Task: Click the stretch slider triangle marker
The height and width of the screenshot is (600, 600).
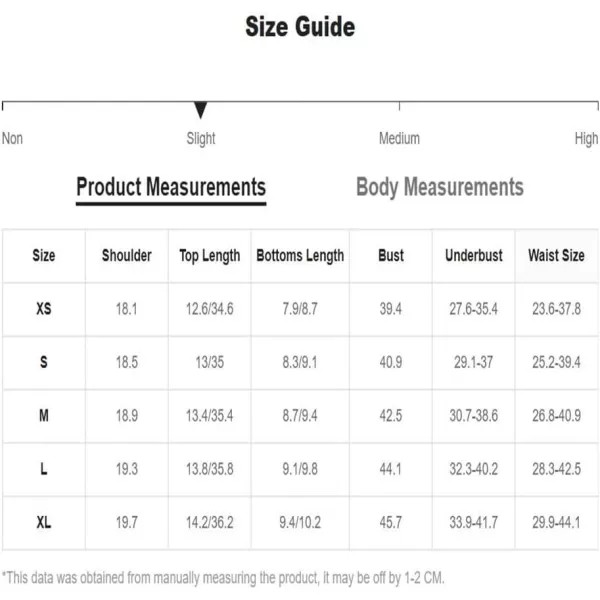Action: pyautogui.click(x=201, y=110)
